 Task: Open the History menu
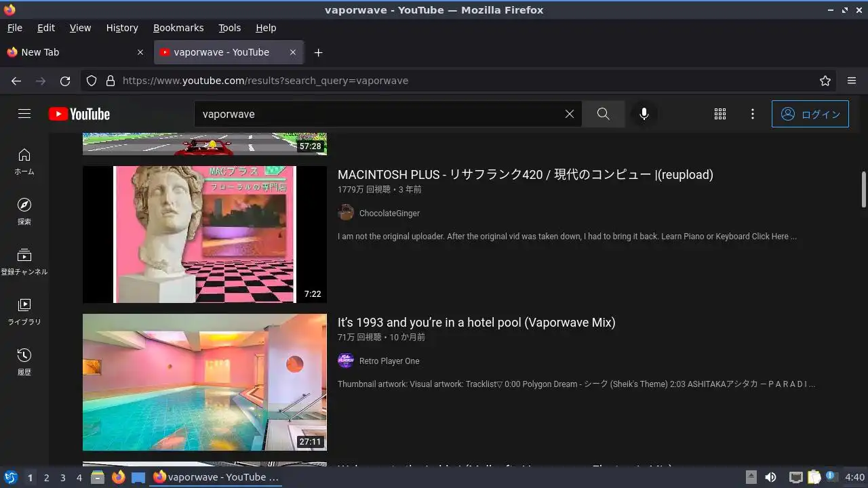point(122,28)
